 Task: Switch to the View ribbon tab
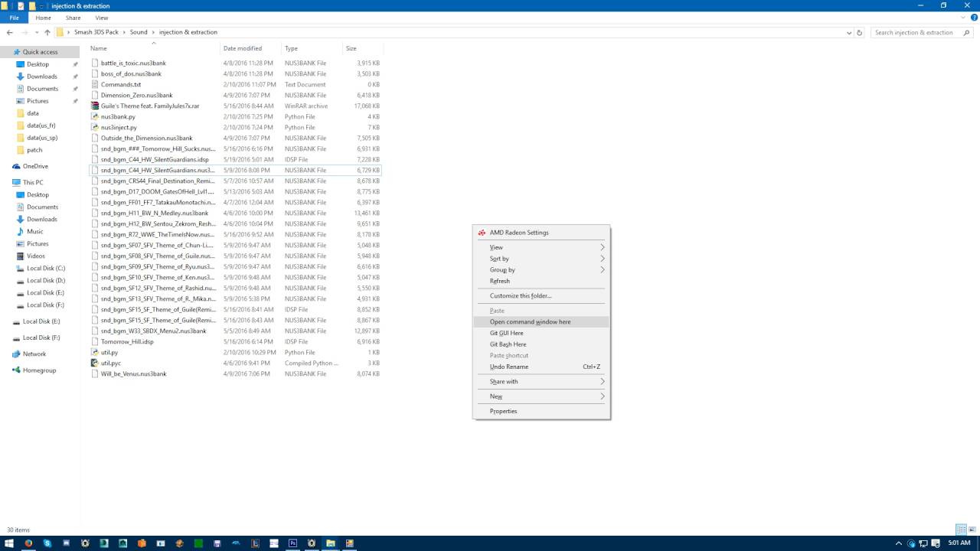click(102, 18)
